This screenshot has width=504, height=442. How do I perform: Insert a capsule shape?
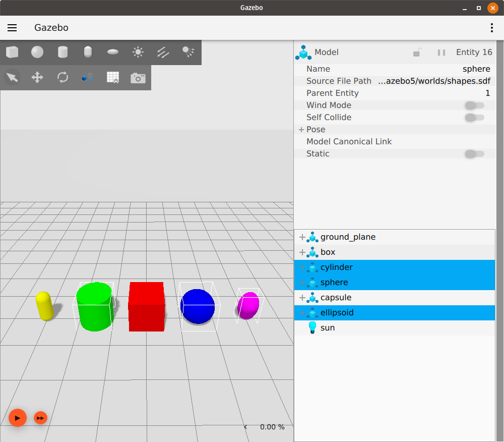[x=88, y=52]
